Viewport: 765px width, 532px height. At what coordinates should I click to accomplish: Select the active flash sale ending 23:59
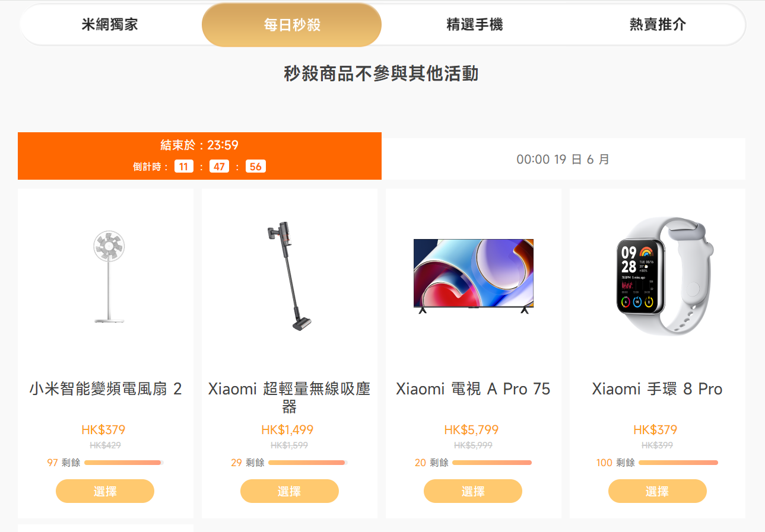pyautogui.click(x=199, y=156)
